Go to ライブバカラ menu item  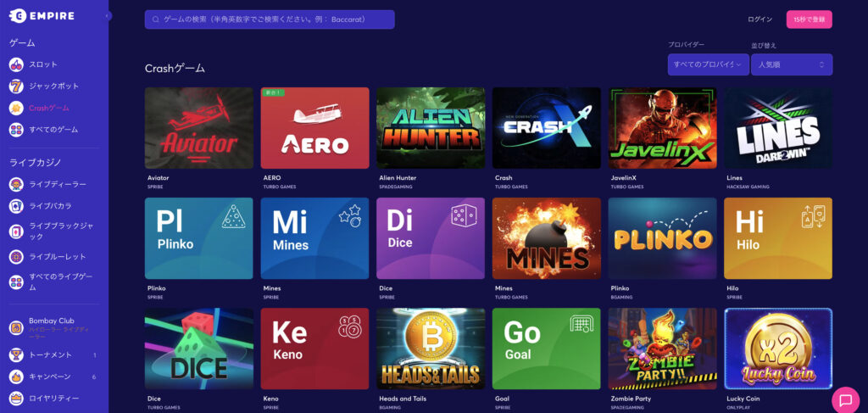(x=50, y=206)
